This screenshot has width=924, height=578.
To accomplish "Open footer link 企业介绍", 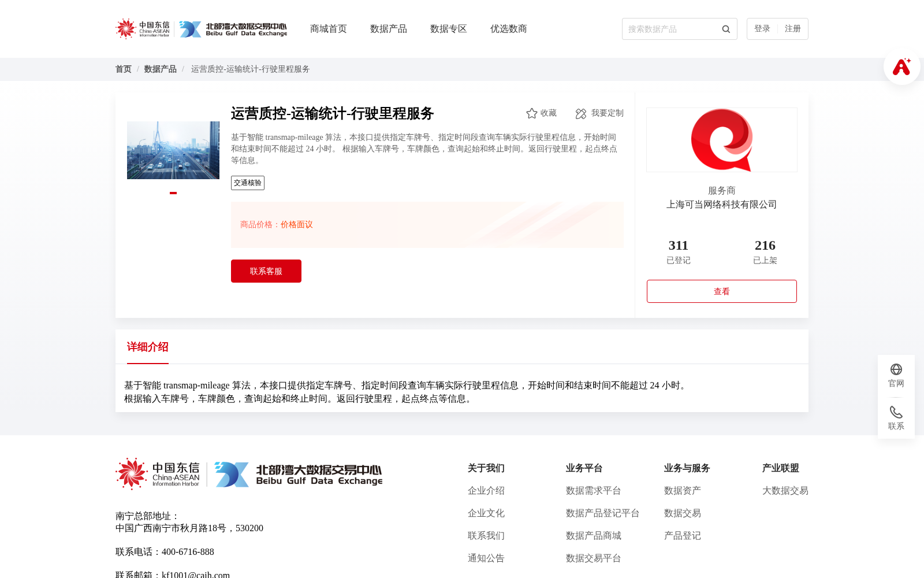I will click(x=486, y=491).
